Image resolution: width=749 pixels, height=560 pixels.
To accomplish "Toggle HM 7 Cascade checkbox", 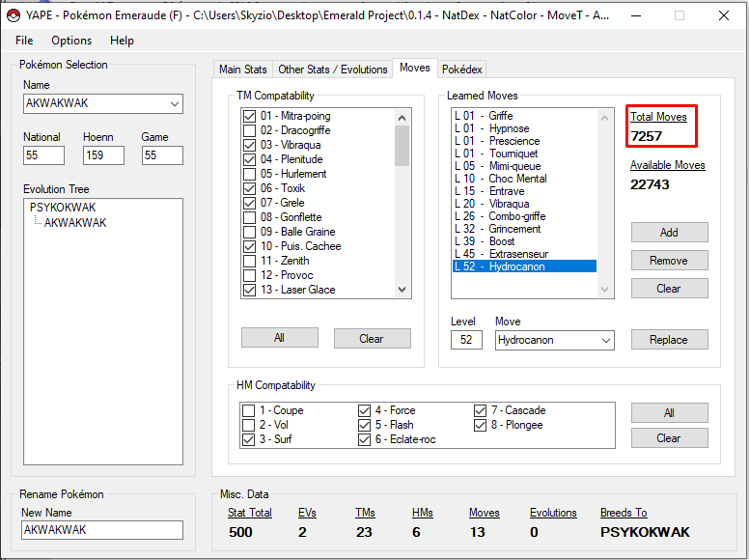I will (480, 410).
